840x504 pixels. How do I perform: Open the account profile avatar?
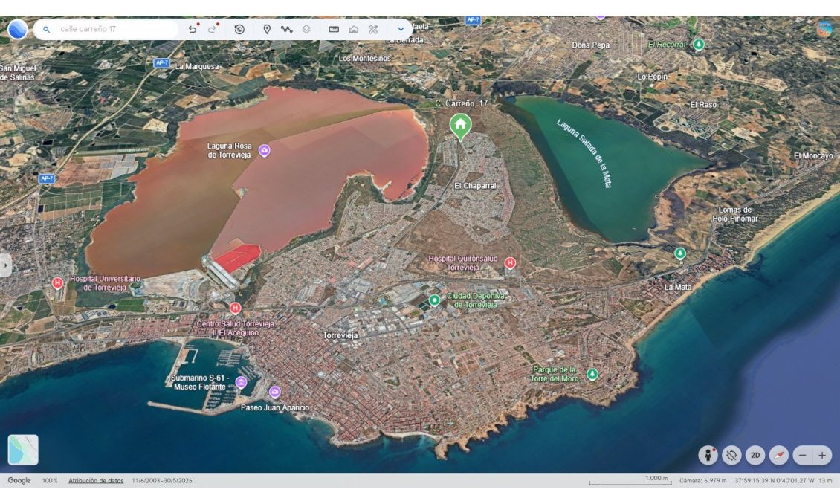(x=825, y=28)
